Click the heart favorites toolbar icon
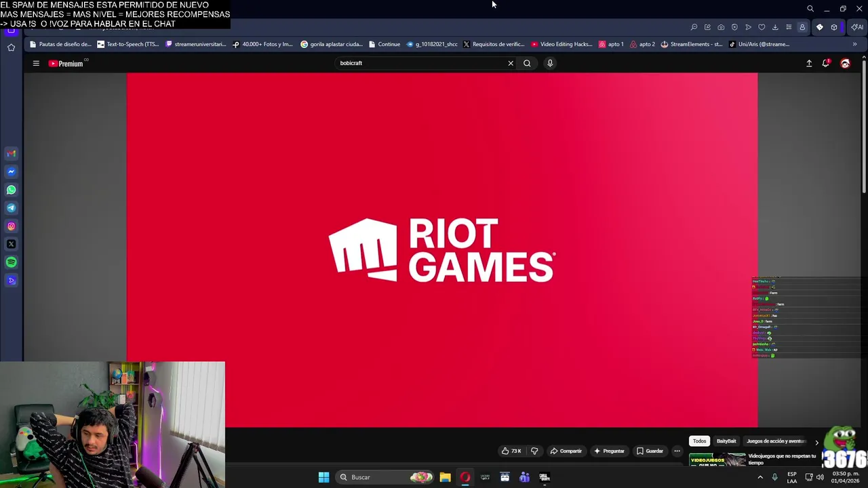The width and height of the screenshot is (868, 488). tap(762, 27)
